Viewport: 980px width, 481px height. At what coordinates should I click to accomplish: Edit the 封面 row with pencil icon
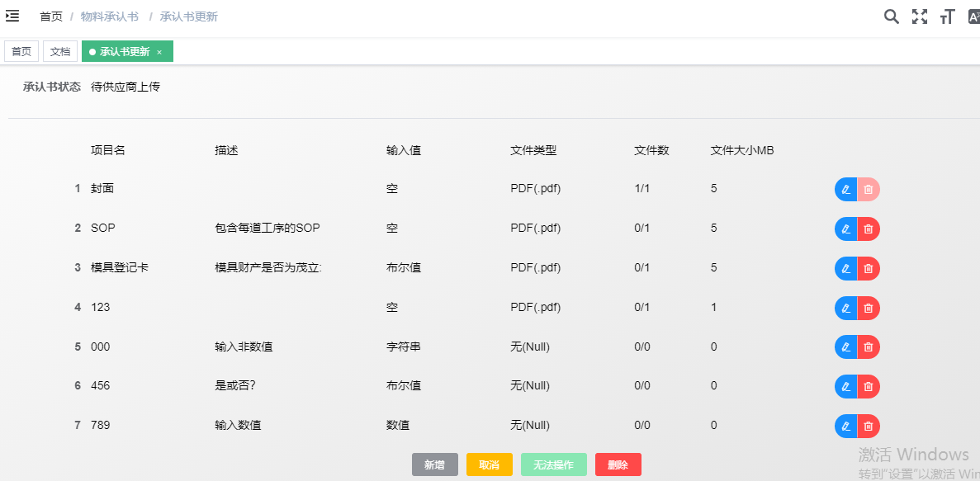click(x=845, y=190)
